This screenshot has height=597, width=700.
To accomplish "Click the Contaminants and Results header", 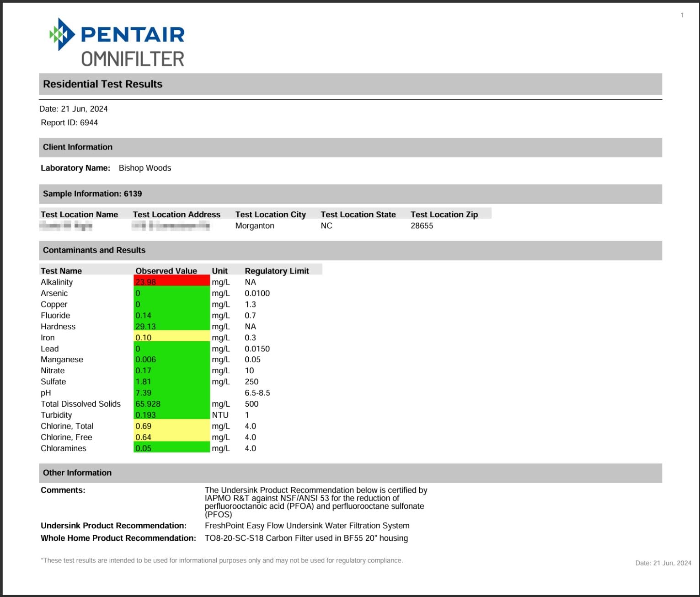I will (350, 251).
